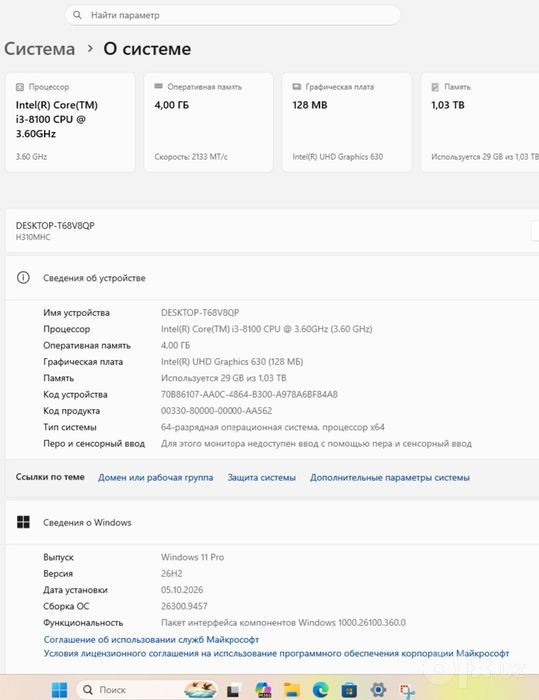This screenshot has width=539, height=700.
Task: Click the Найти параметр search field
Action: [232, 15]
